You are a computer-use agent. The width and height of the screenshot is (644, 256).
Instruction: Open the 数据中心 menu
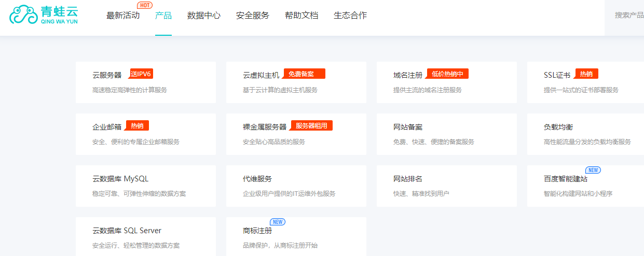pos(204,16)
